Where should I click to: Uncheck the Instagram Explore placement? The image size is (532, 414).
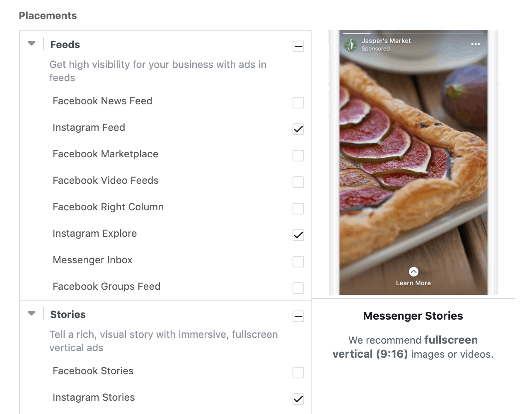(298, 235)
